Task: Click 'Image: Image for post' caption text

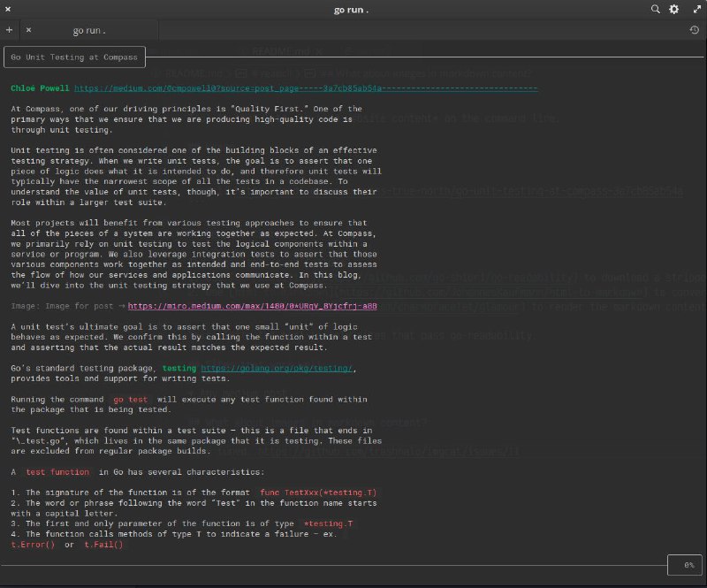Action: click(x=62, y=306)
